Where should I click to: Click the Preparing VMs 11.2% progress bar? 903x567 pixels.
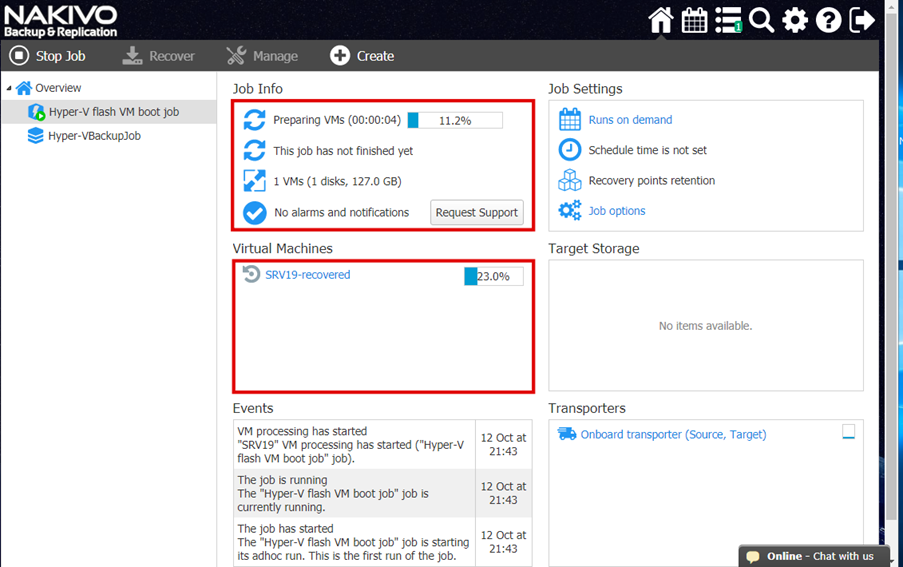455,120
